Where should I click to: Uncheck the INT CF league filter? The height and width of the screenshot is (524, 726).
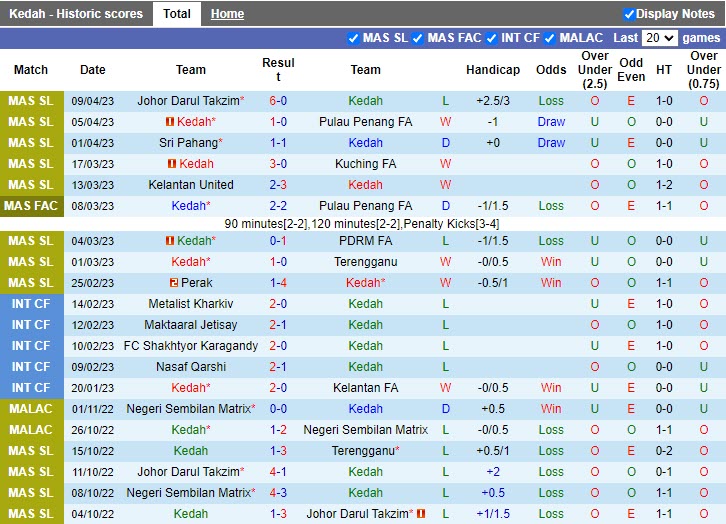[492, 38]
